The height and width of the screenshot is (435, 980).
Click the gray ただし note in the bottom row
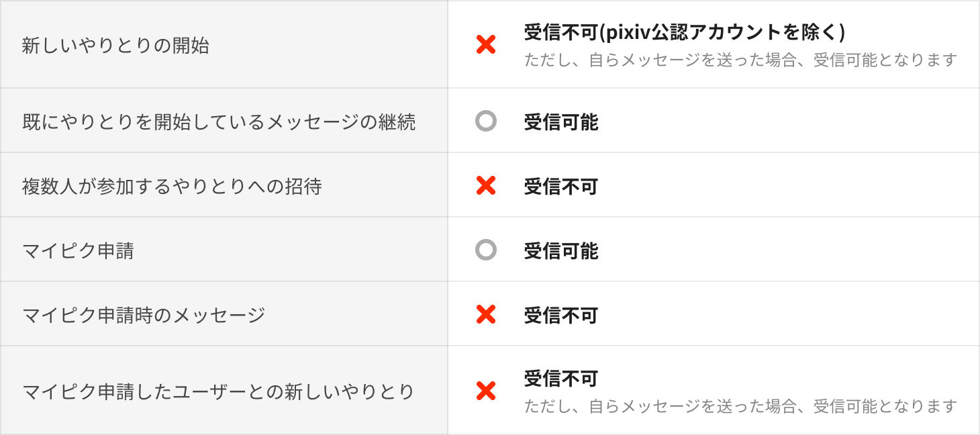(740, 406)
